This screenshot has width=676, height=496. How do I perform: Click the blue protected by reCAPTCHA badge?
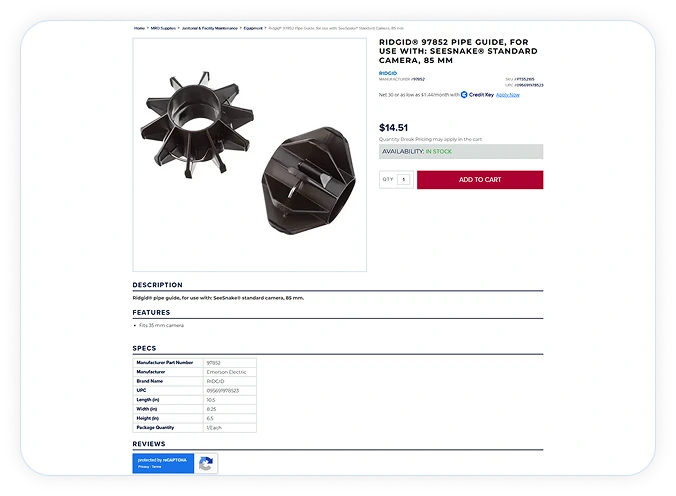[163, 463]
